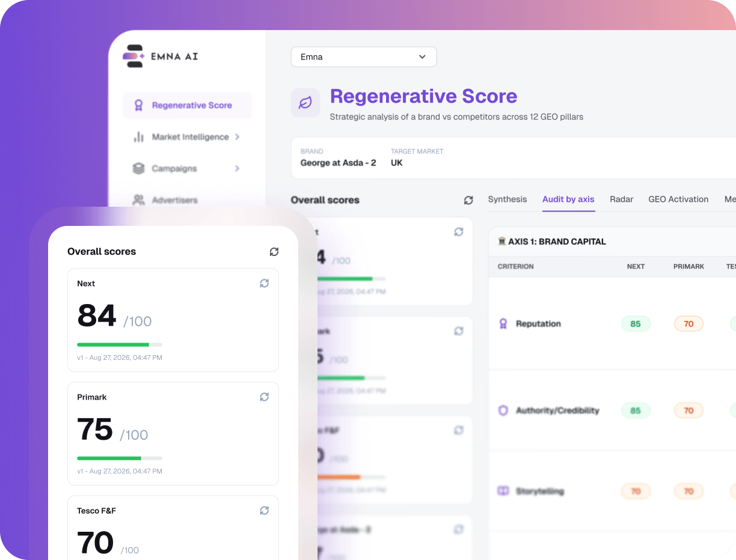Click the Regenerative Score ribbon icon in sidebar

click(139, 105)
